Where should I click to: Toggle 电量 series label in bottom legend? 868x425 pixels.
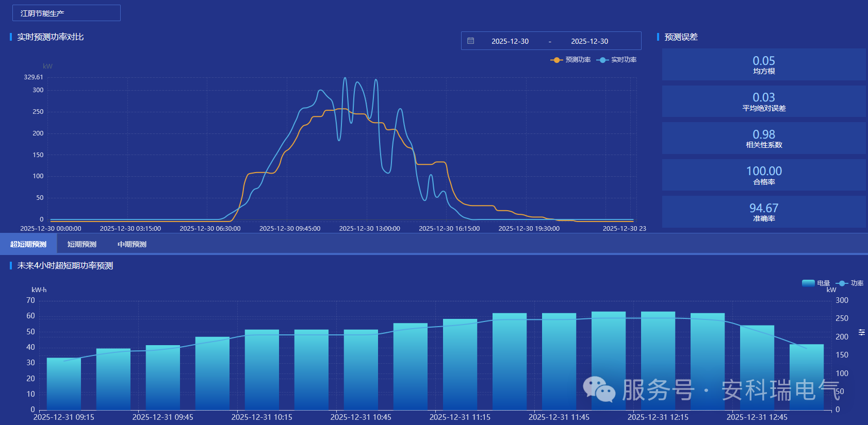point(823,283)
